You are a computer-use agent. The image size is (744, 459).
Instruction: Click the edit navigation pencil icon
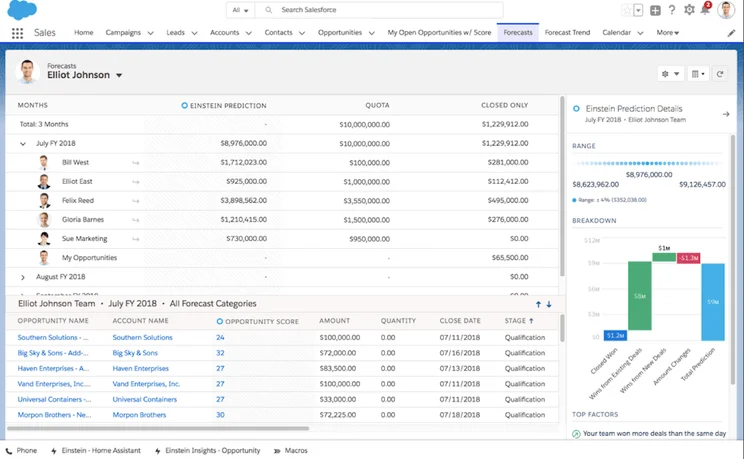(x=731, y=33)
